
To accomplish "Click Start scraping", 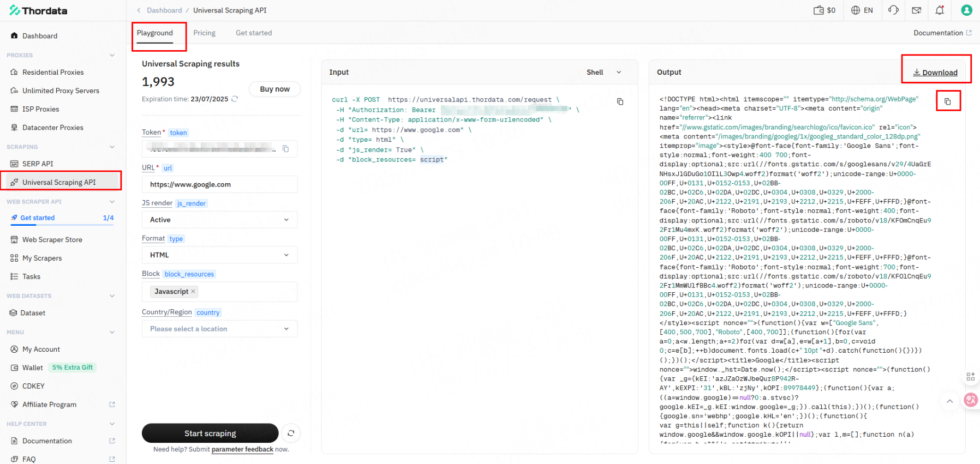I will (210, 433).
